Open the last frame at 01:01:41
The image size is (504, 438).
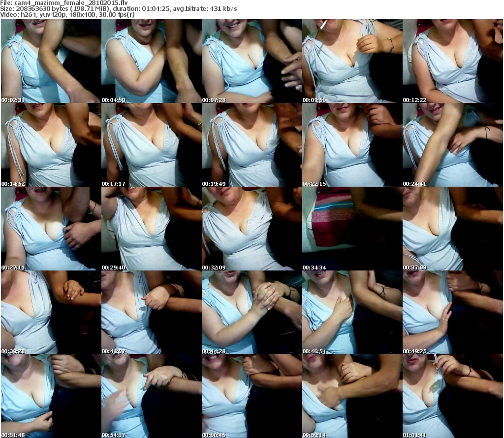(453, 396)
